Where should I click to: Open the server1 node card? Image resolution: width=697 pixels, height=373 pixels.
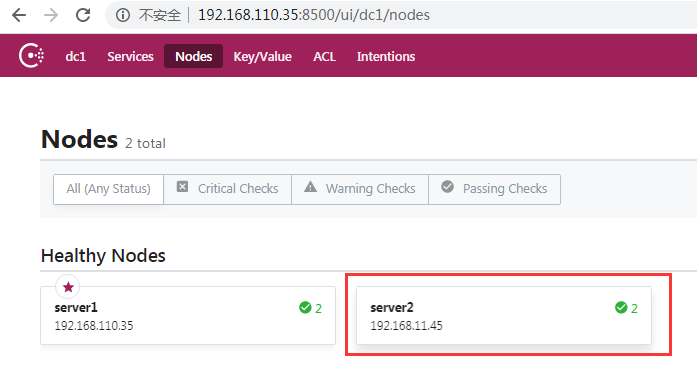(x=188, y=315)
